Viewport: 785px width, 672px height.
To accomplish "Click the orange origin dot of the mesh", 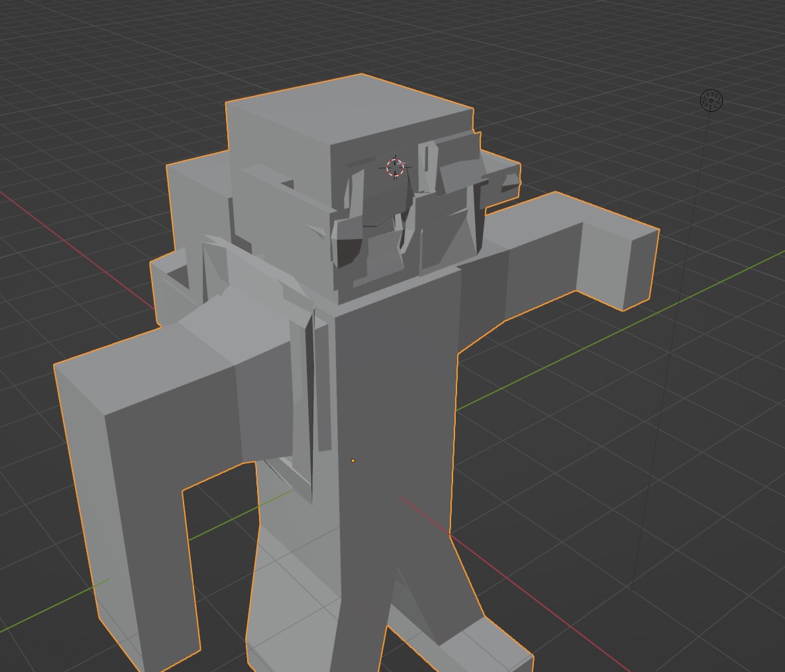I will pos(353,460).
